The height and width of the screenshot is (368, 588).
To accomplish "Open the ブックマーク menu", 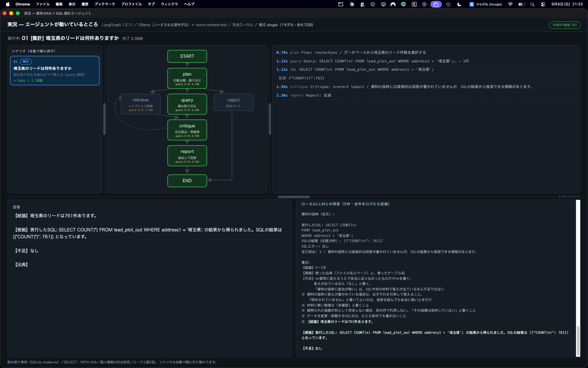I will [x=105, y=4].
